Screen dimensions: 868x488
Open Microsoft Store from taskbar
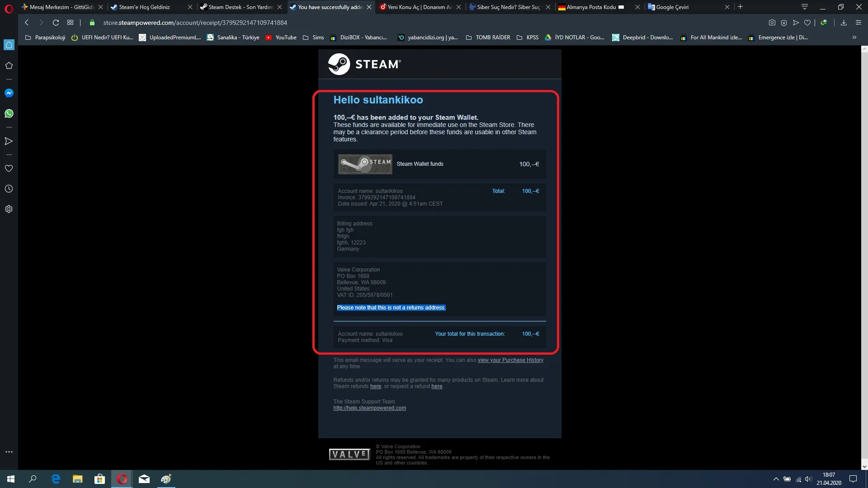(99, 479)
